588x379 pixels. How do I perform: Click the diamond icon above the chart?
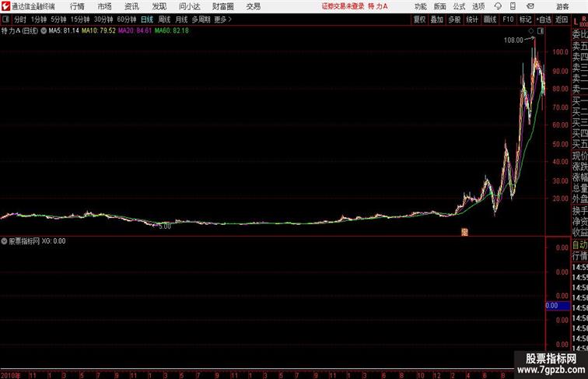pos(531,31)
